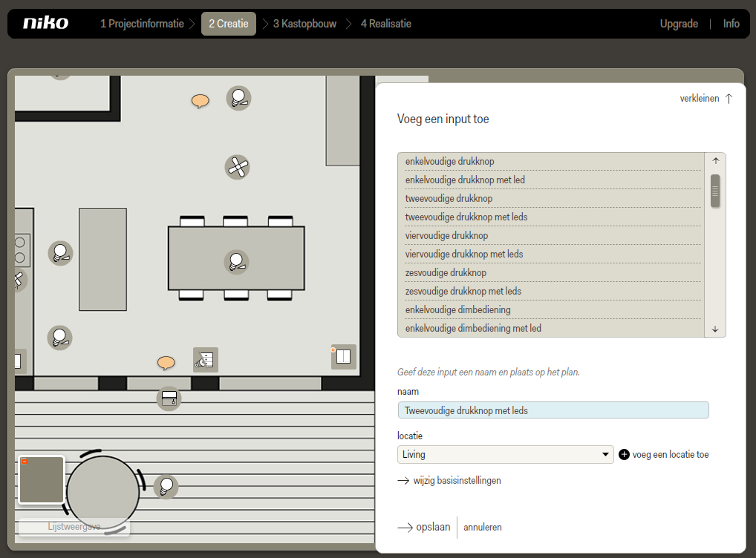
Task: Select enkelvoudige dimbediening met led
Action: point(553,328)
